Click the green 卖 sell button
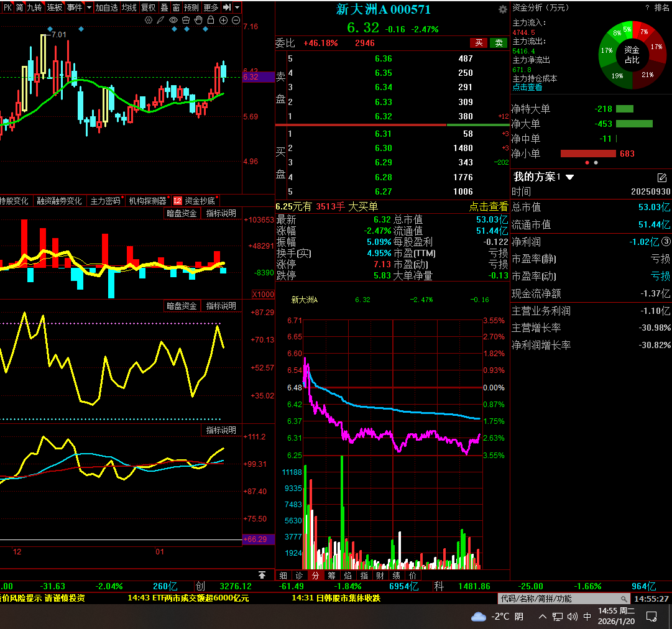The image size is (672, 629). pos(499,43)
